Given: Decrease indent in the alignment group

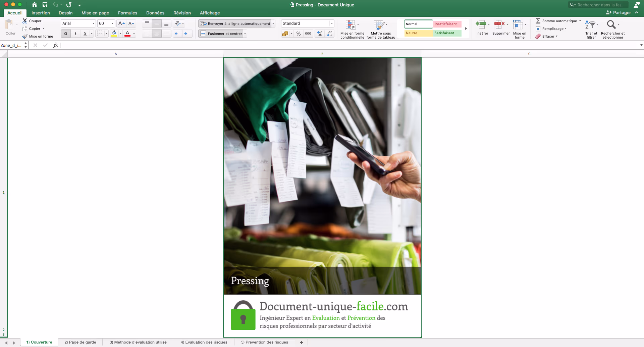Looking at the screenshot, I should pyautogui.click(x=178, y=34).
